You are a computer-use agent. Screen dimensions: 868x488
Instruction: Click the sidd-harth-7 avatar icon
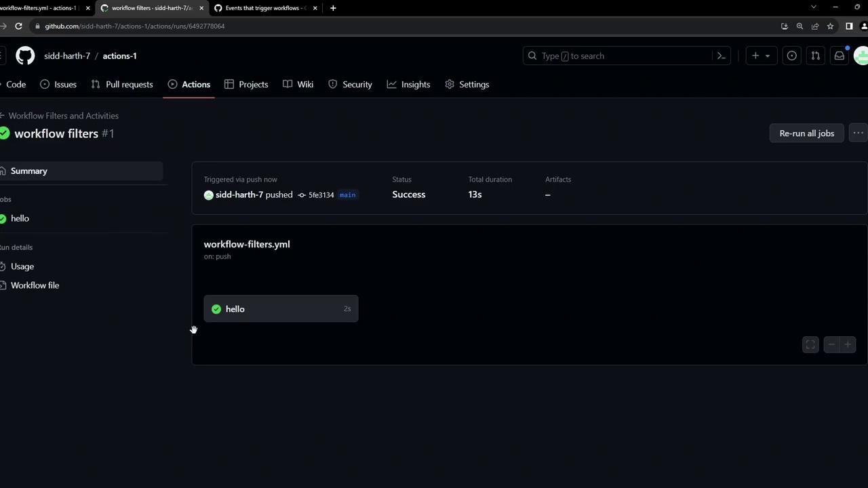[209, 195]
